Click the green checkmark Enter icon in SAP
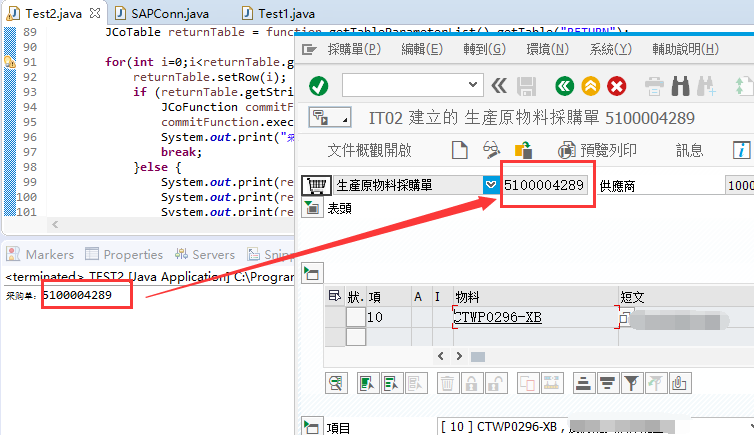754x435 pixels. pos(318,86)
